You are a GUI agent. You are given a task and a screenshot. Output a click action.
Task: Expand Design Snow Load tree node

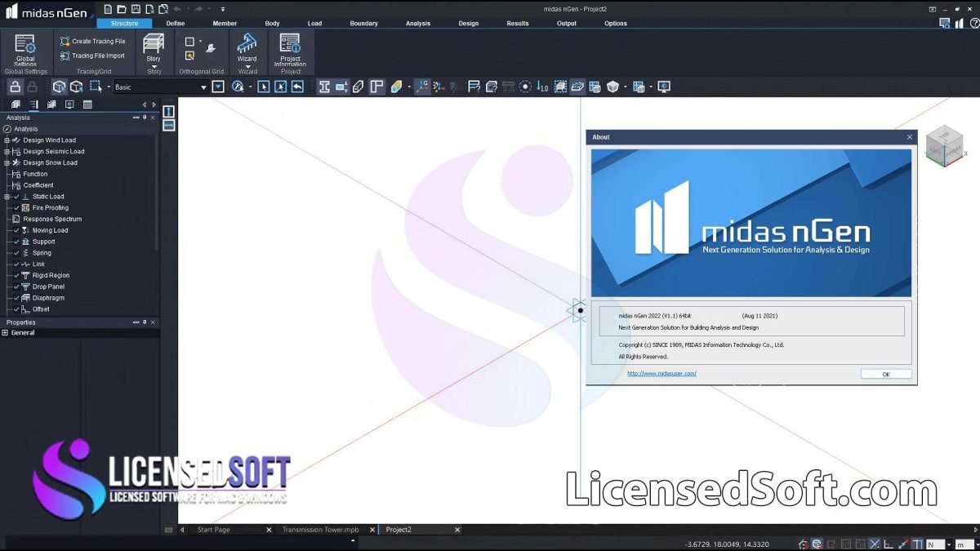pyautogui.click(x=7, y=162)
